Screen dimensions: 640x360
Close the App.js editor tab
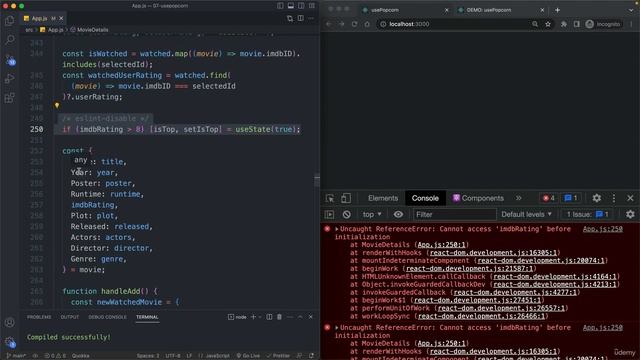click(61, 18)
